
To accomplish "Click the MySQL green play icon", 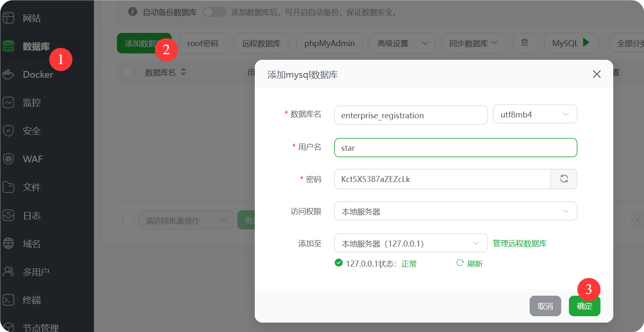I will click(586, 43).
